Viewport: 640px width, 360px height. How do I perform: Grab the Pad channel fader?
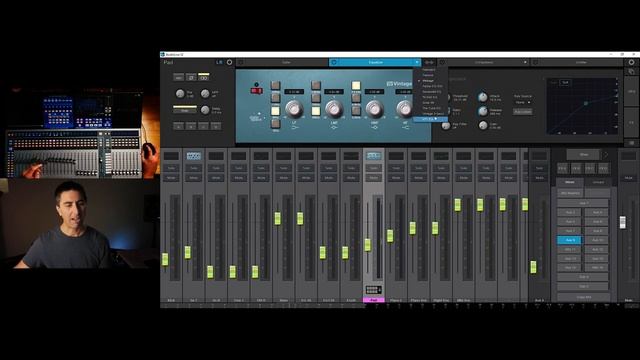(368, 245)
